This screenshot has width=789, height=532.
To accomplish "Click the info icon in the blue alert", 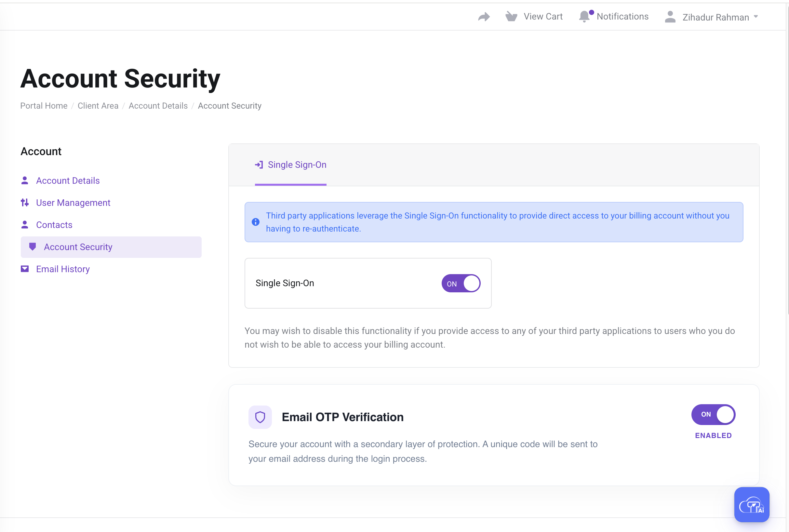I will [x=256, y=222].
